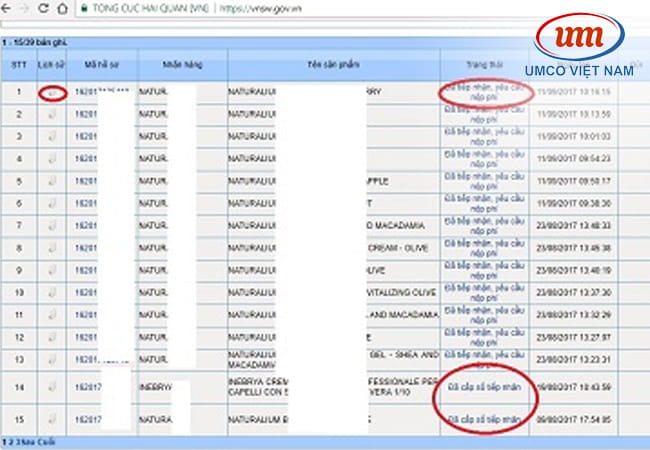This screenshot has width=650, height=450.
Task: Click the STT column header
Action: [x=19, y=65]
